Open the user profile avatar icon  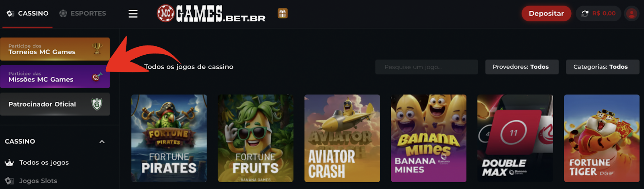click(x=632, y=14)
